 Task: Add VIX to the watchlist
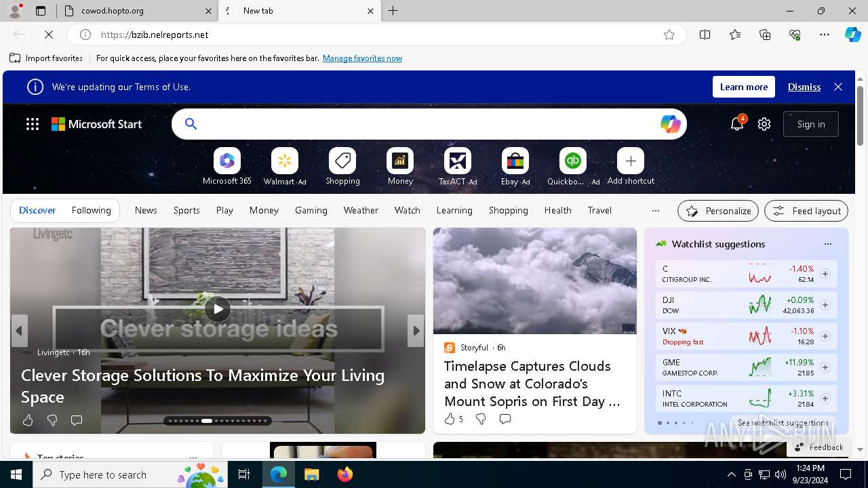825,336
